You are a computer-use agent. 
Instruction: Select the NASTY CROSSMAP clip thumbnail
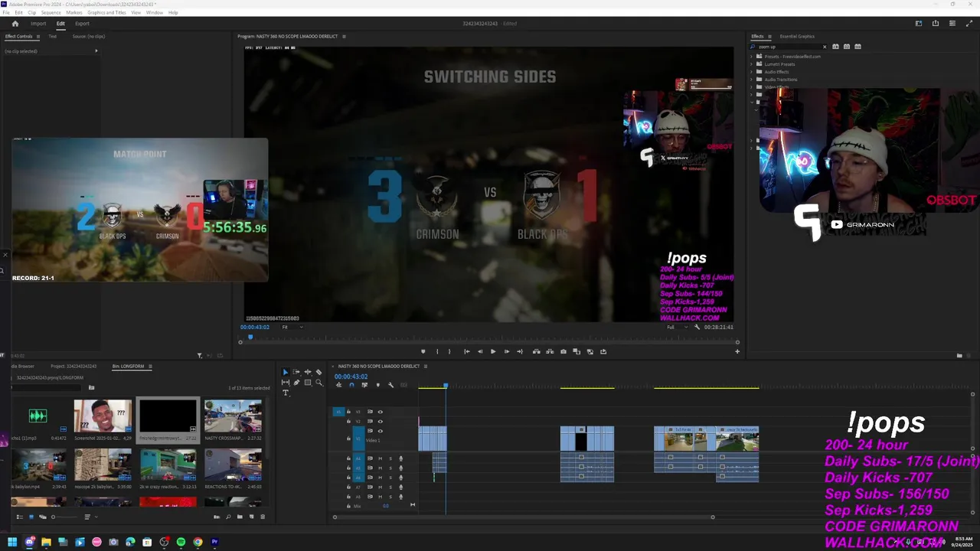pyautogui.click(x=233, y=416)
